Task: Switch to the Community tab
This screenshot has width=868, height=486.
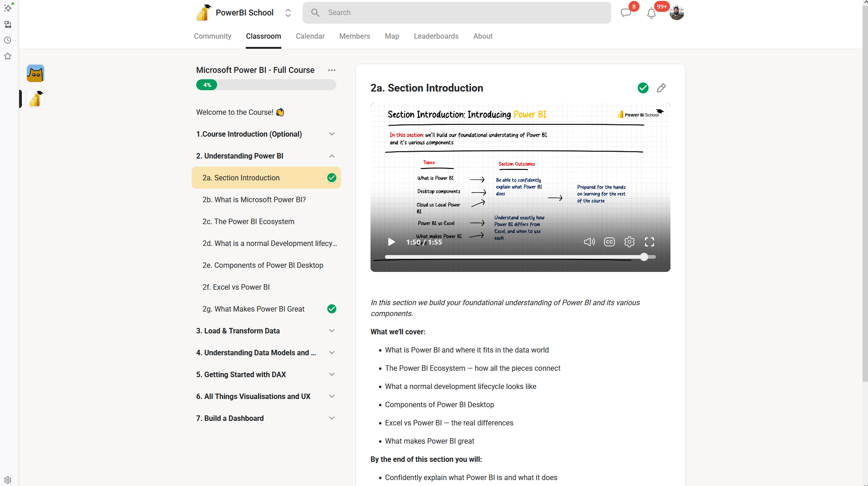Action: [213, 36]
